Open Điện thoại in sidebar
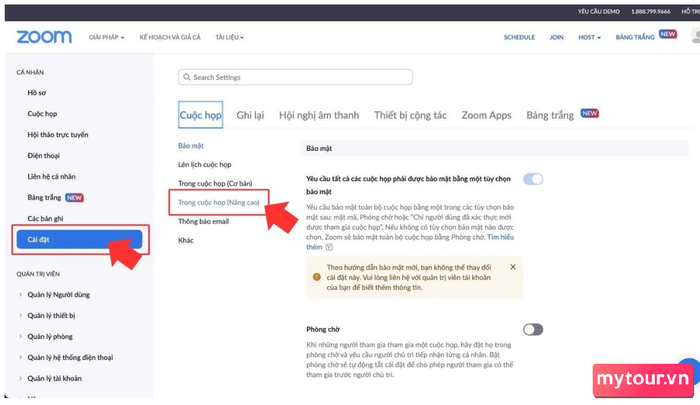 43,156
